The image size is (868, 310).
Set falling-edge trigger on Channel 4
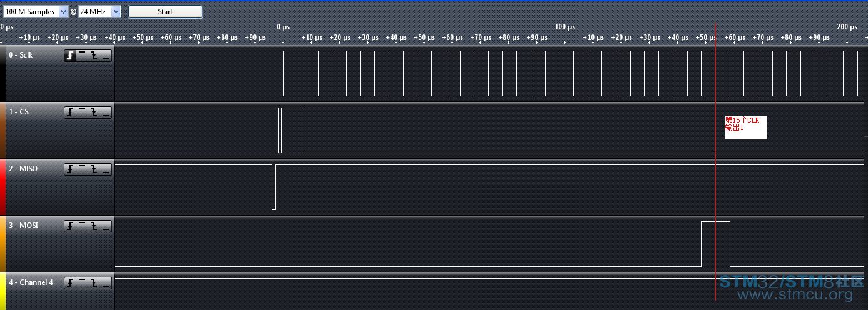94,283
